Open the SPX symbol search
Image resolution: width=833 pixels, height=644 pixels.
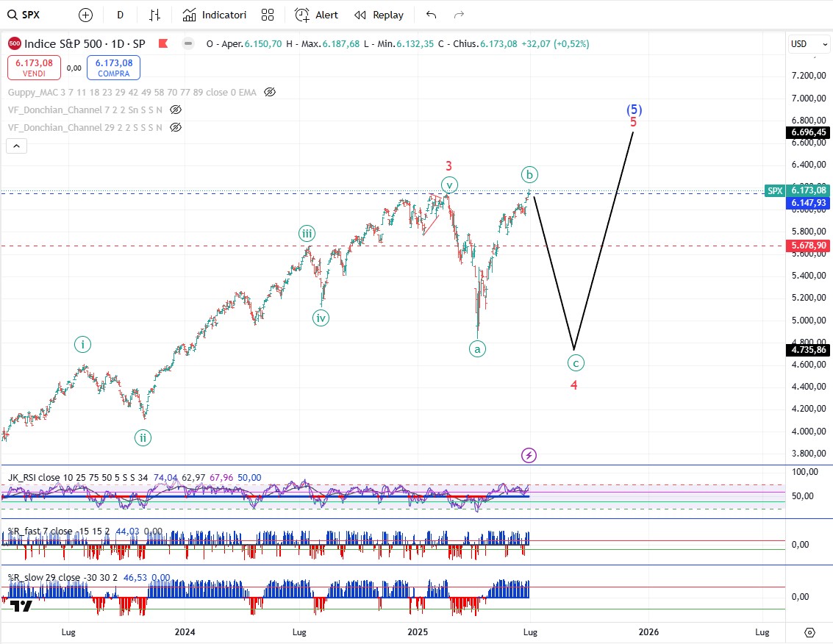click(24, 15)
